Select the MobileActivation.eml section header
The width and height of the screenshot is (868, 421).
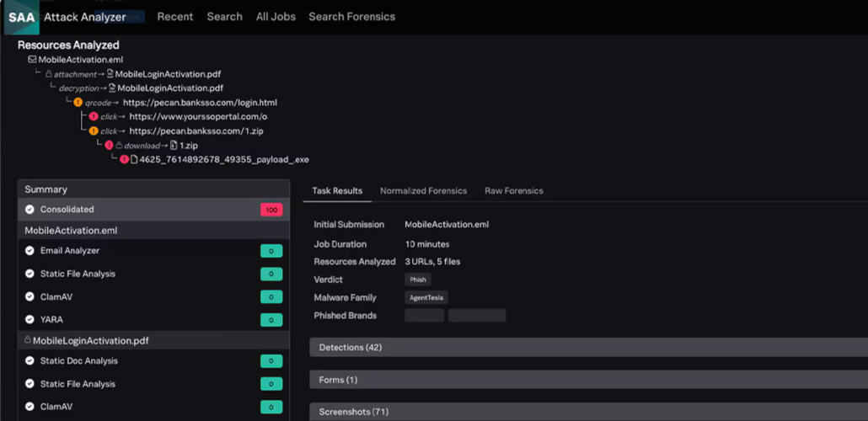[x=153, y=230]
